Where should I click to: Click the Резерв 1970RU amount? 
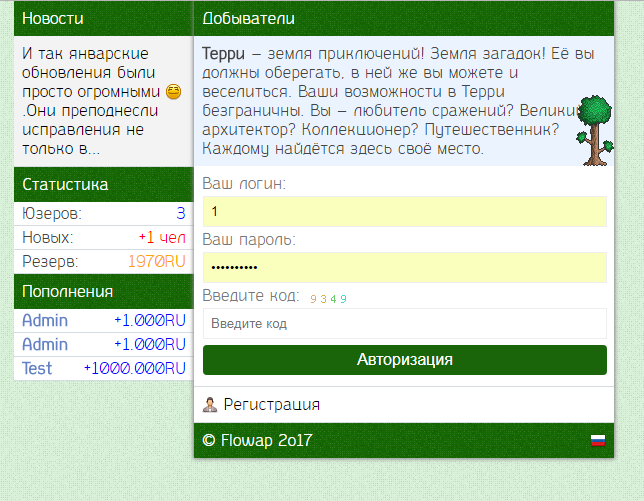click(x=157, y=261)
